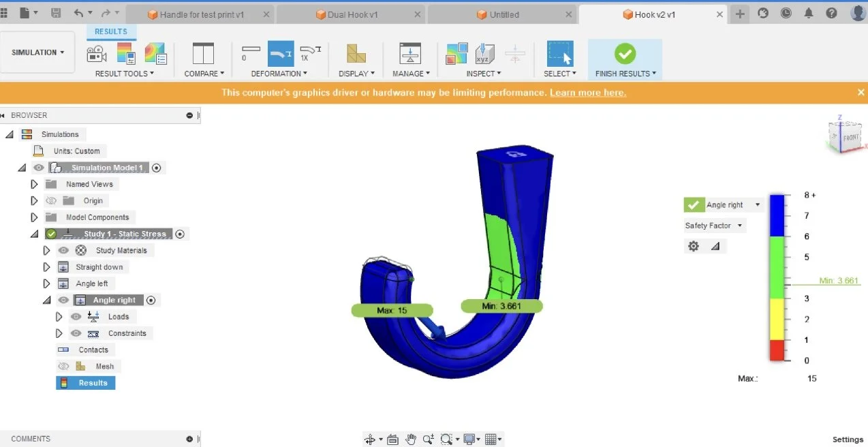Select the adjusted deformation scale icon
The image size is (868, 447).
pyautogui.click(x=281, y=52)
